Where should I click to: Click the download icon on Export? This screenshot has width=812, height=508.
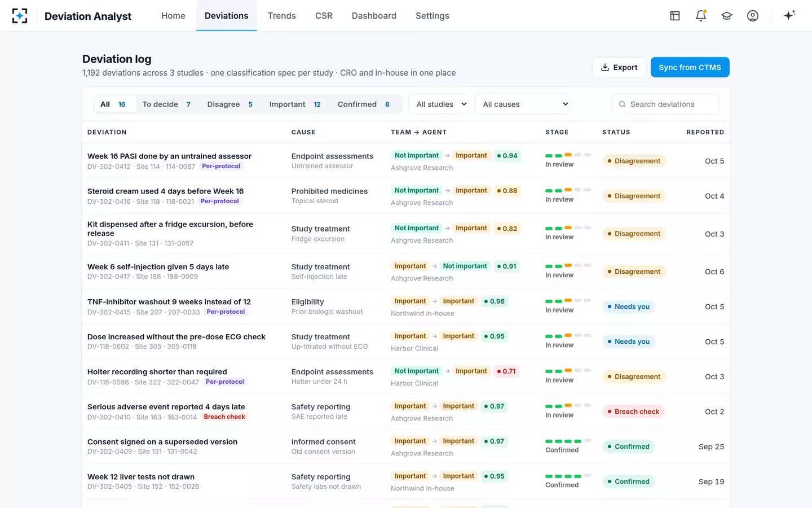(605, 67)
